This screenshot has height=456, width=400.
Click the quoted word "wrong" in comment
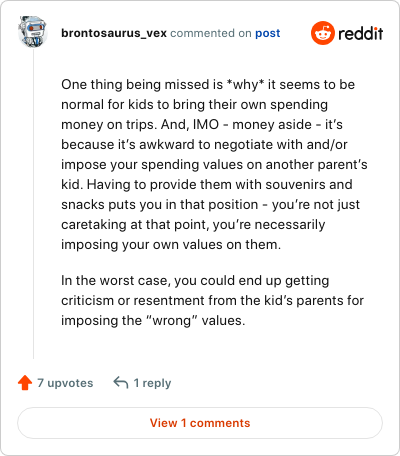(172, 320)
